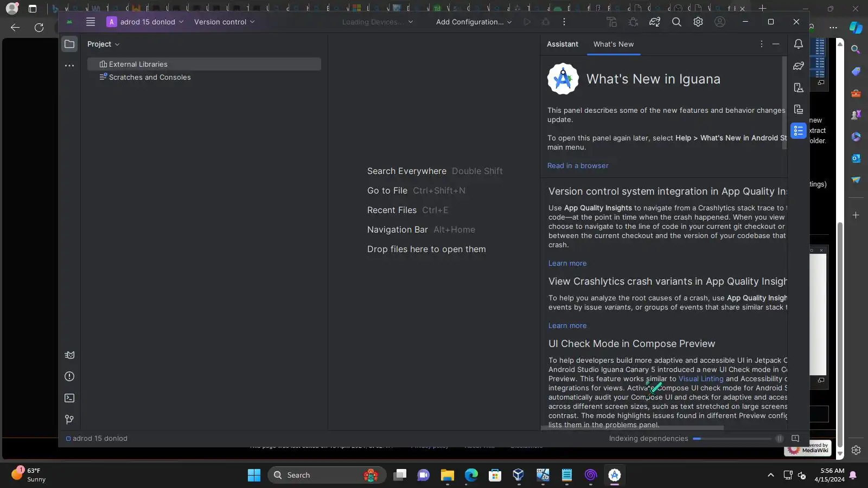The height and width of the screenshot is (488, 868).
Task: Select External Libraries in project tree
Action: [204, 64]
